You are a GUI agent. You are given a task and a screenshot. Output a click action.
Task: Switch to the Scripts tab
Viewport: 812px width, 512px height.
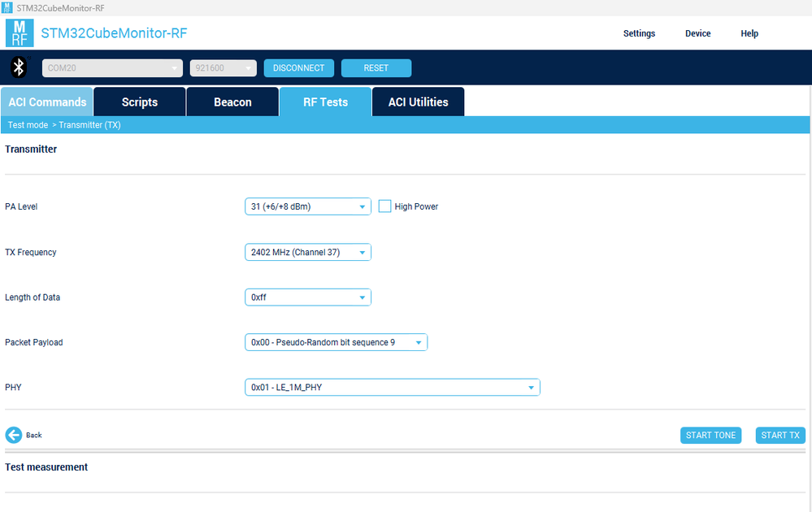coord(139,102)
